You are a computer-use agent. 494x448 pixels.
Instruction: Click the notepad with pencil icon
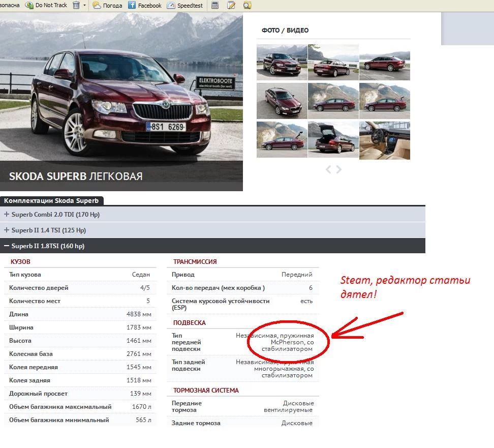[231, 6]
